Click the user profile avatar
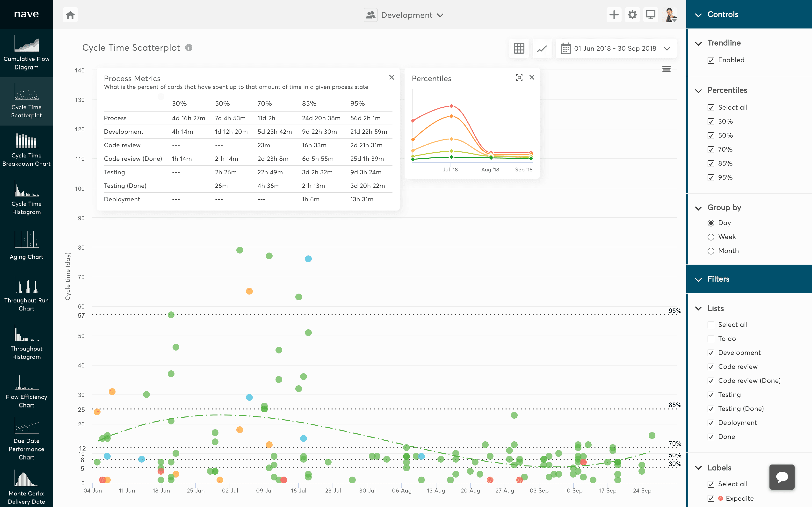 point(670,14)
